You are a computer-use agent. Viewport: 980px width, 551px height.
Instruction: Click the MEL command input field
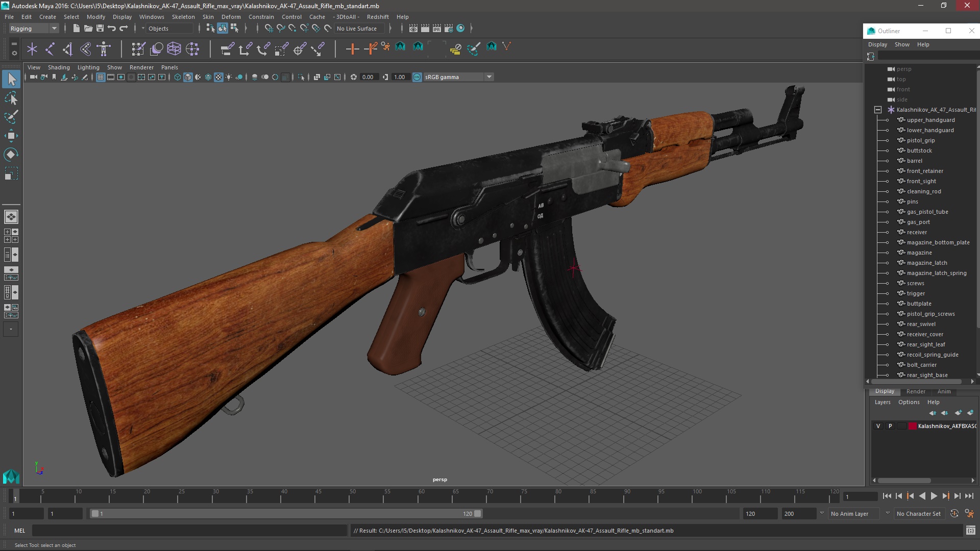tap(189, 531)
